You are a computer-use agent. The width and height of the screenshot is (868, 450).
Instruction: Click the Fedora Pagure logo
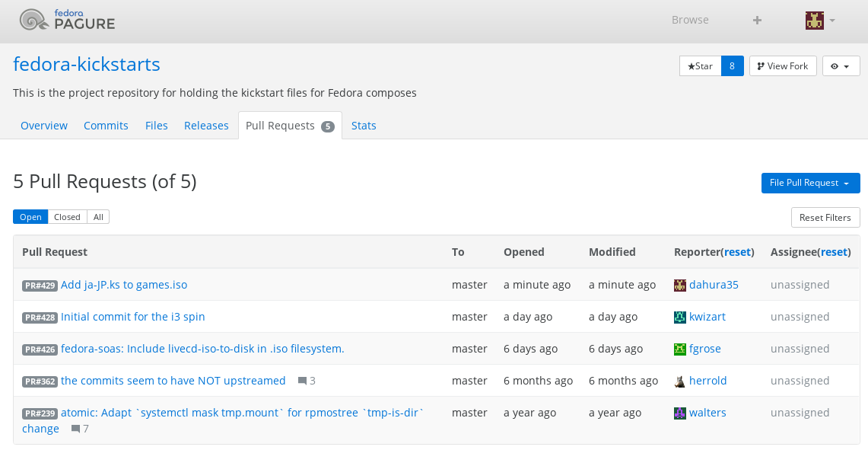point(67,20)
